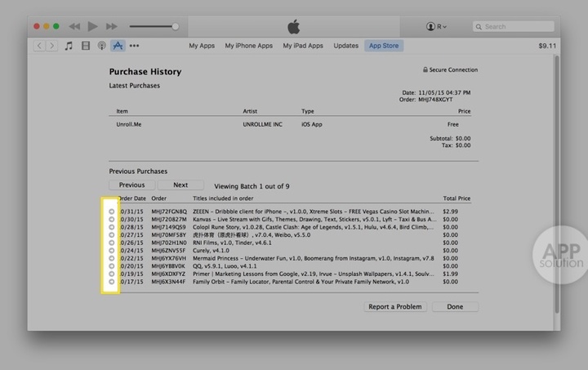588x370 pixels.
Task: Click the play button
Action: pos(93,27)
